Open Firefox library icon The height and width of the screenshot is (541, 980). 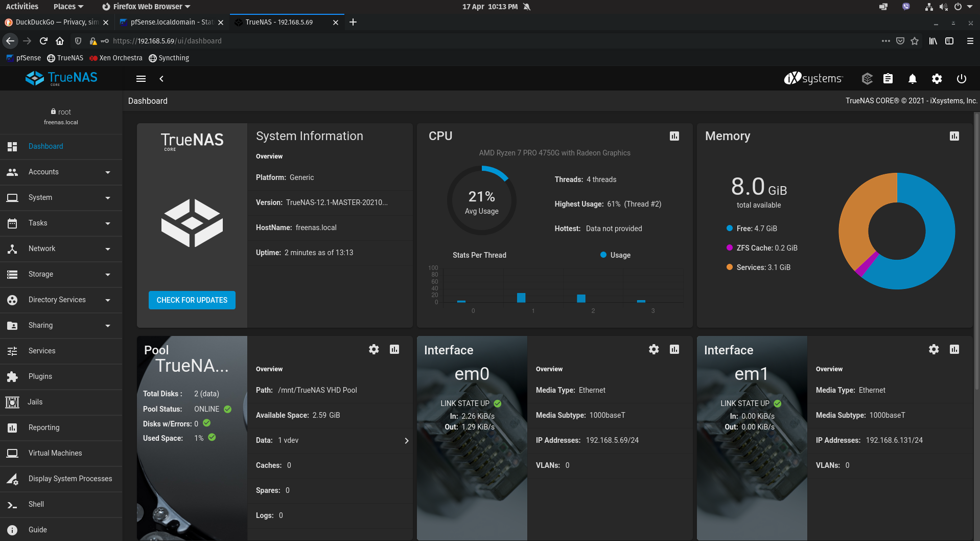(x=933, y=41)
